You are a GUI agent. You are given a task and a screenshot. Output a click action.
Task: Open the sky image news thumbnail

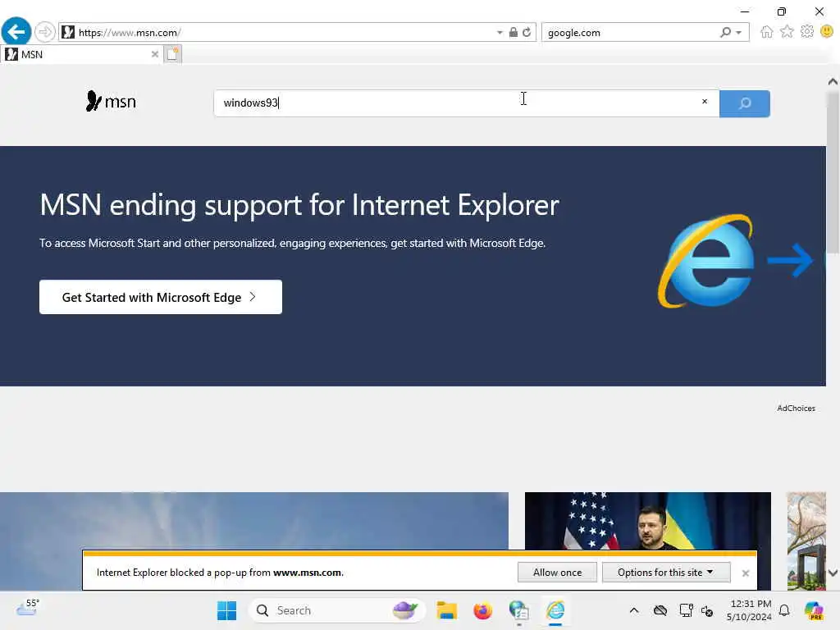(x=254, y=521)
